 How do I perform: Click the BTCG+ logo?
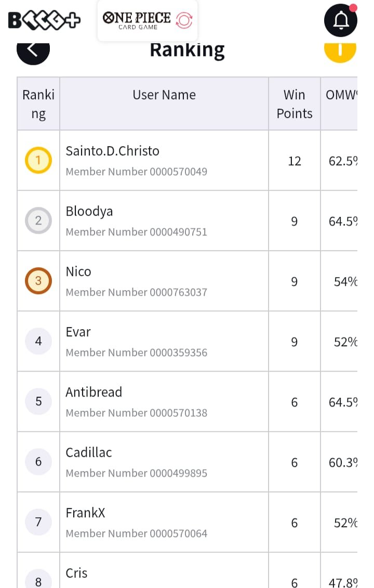[44, 20]
